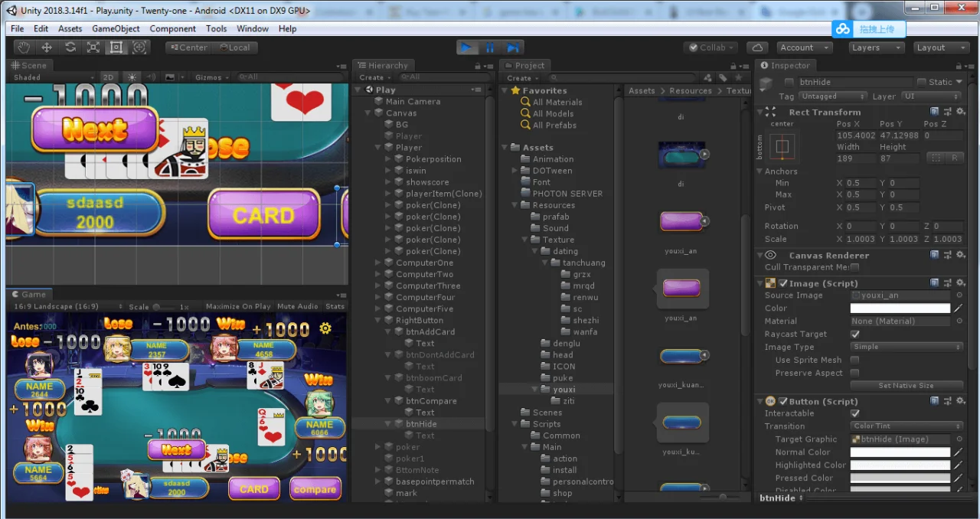Click the Collab button

pyautogui.click(x=710, y=47)
